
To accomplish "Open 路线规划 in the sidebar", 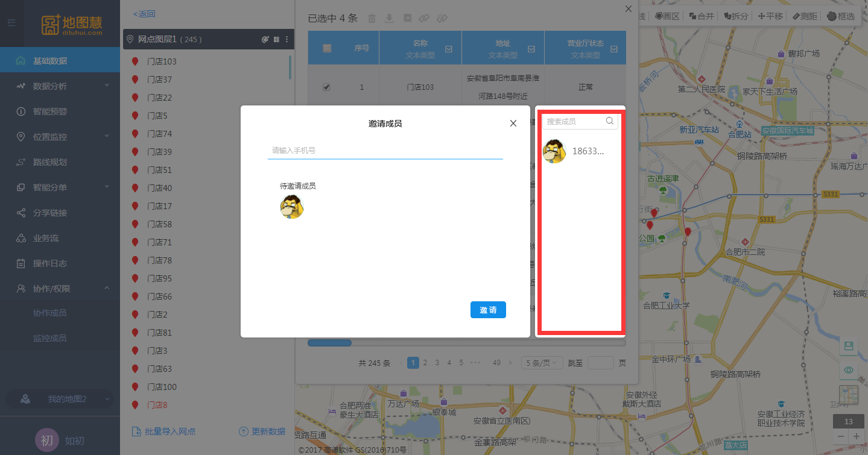I will click(60, 162).
